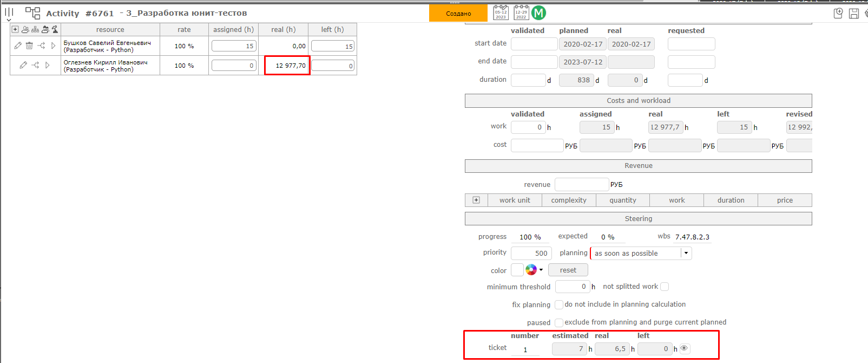Expand work unit table with plus button

(x=476, y=200)
